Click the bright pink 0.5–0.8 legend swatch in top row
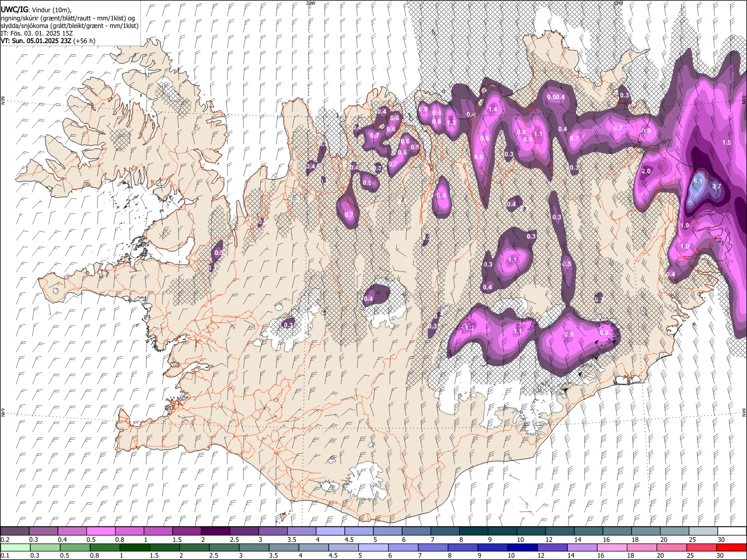 pos(100,531)
